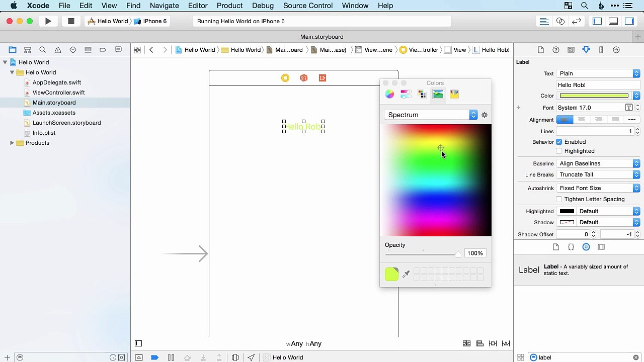
Task: Toggle the Enabled behavior checkbox
Action: tap(559, 142)
